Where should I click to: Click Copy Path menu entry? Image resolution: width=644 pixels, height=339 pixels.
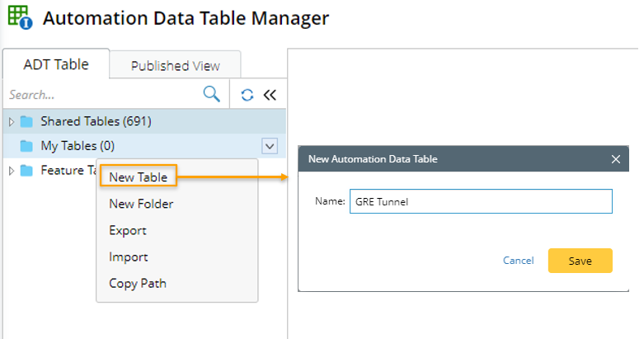[137, 283]
